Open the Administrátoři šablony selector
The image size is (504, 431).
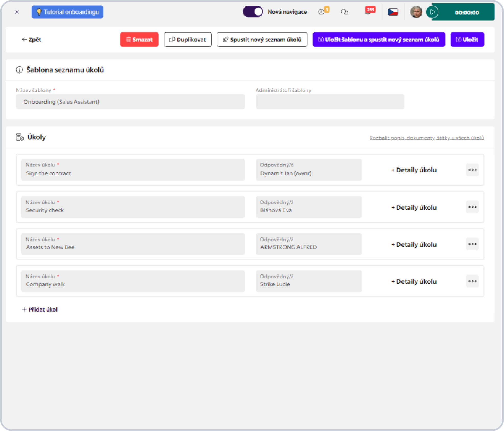[330, 102]
